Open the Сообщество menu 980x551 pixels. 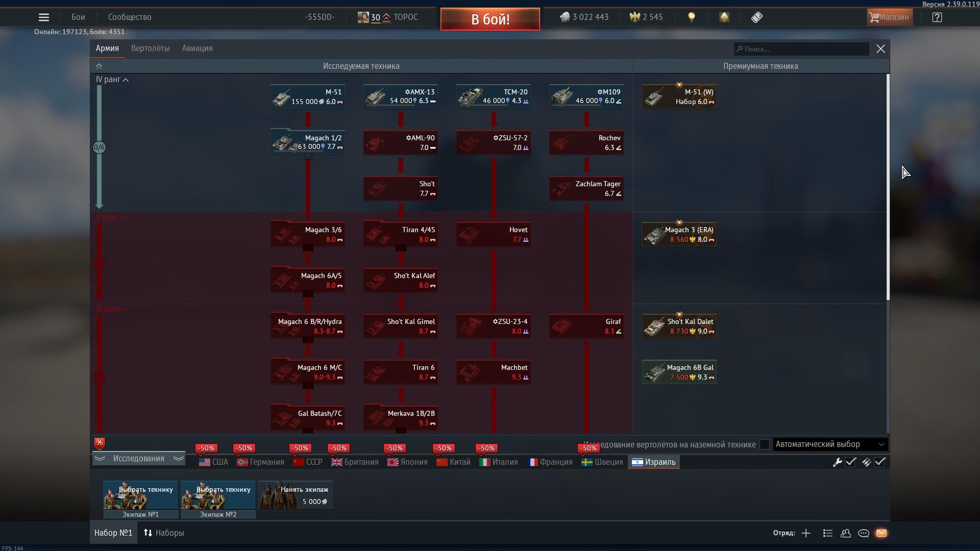click(x=130, y=17)
